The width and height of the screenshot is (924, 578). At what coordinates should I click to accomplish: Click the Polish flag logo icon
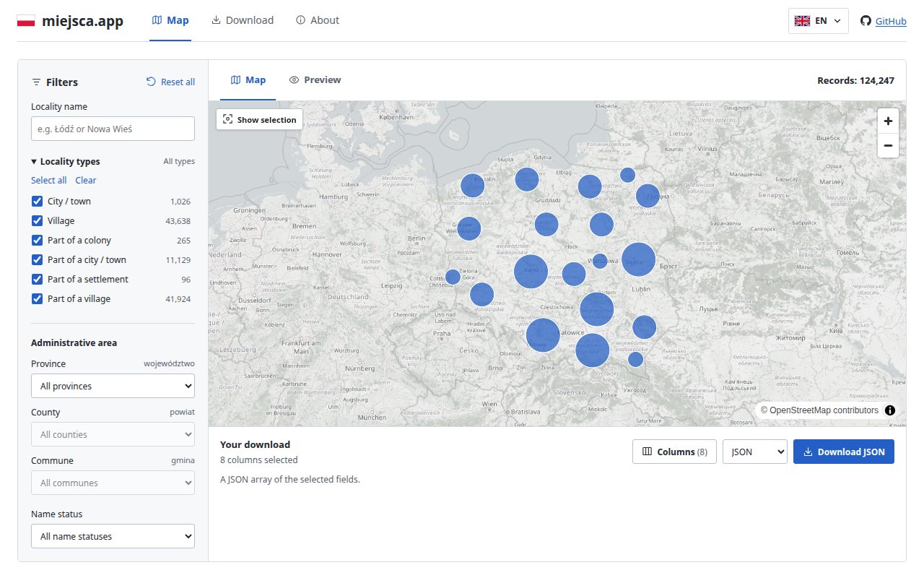click(x=26, y=20)
